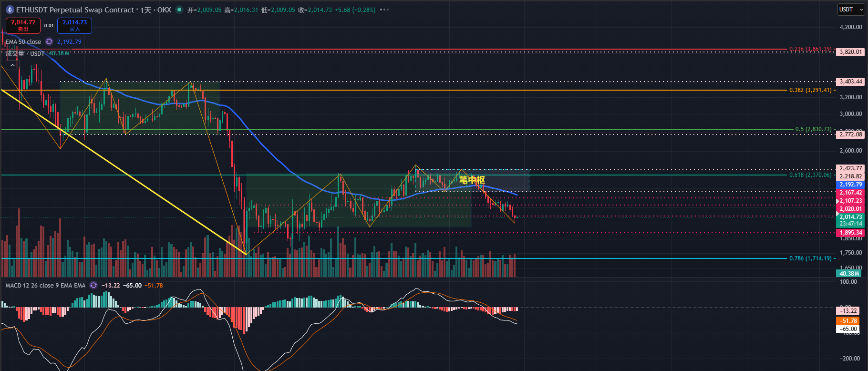Click the 2,218.82 price axis label
868x371 pixels.
pos(851,176)
